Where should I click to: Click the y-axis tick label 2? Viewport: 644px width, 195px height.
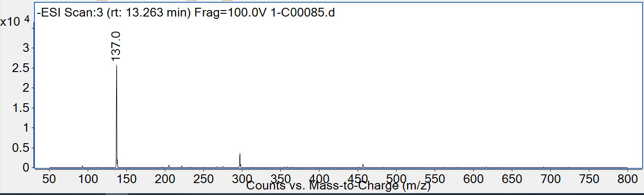coord(26,88)
